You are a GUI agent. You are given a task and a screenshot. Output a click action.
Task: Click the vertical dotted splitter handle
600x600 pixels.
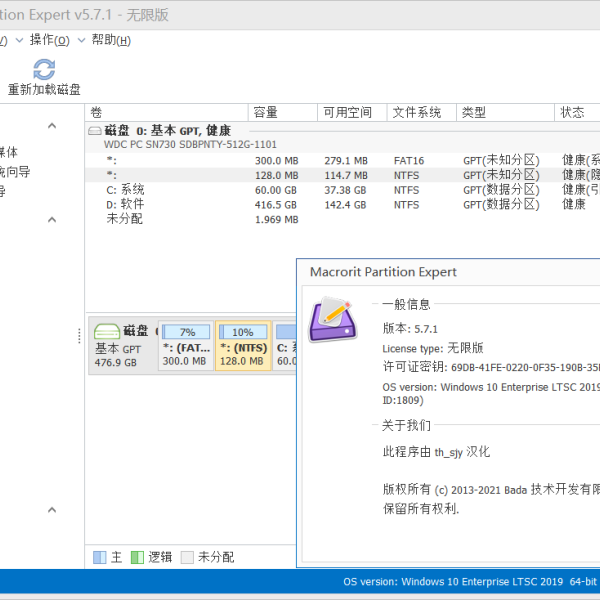click(x=79, y=336)
